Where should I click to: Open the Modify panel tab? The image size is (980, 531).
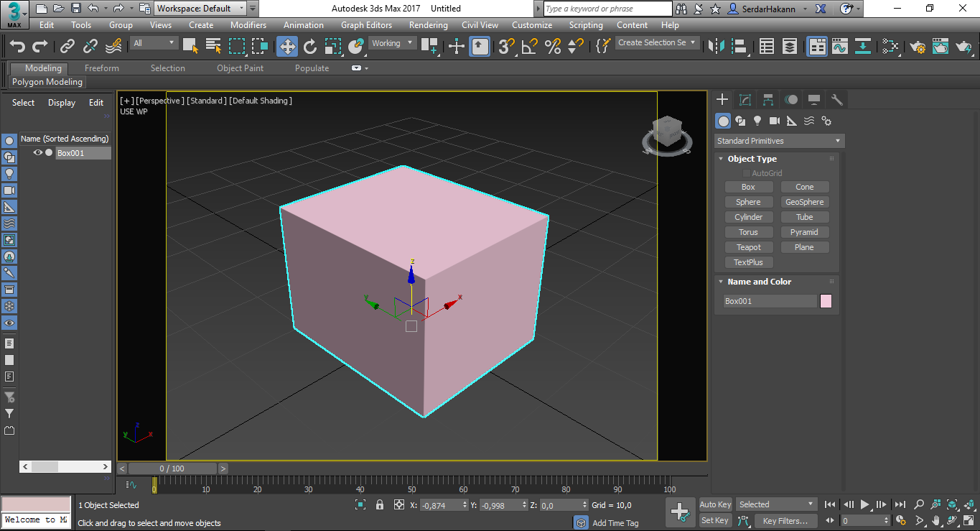tap(745, 100)
